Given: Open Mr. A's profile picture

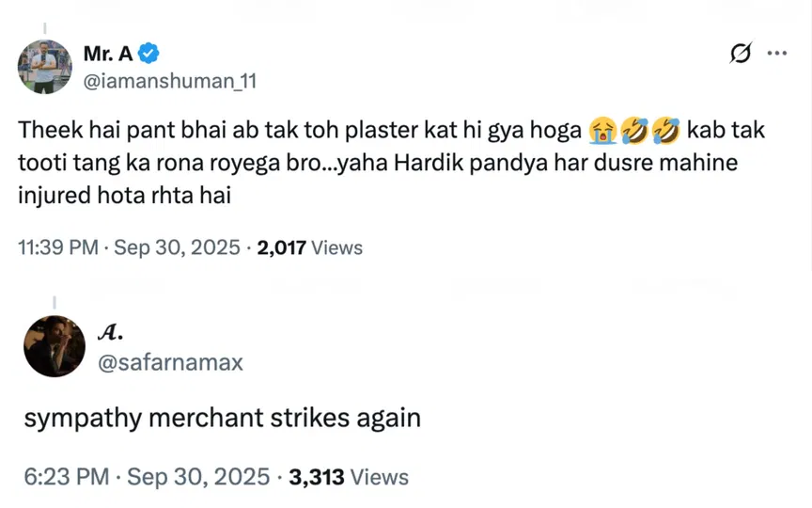Looking at the screenshot, I should 45,67.
